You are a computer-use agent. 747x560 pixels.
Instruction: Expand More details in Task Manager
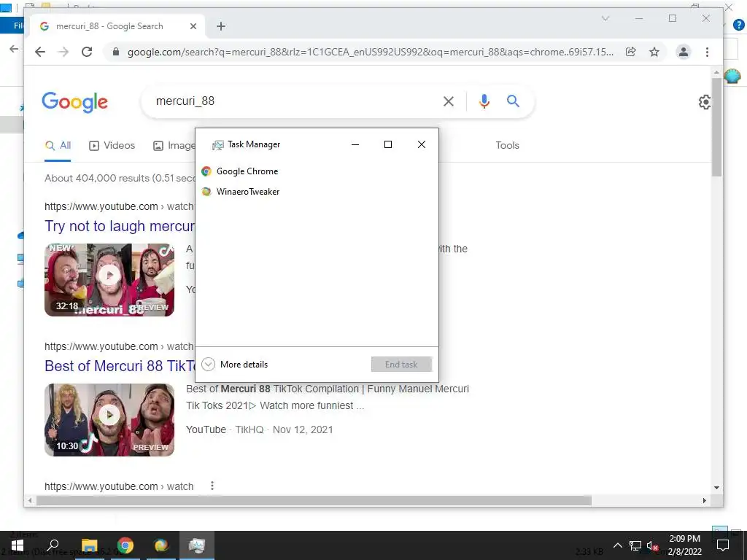point(235,365)
